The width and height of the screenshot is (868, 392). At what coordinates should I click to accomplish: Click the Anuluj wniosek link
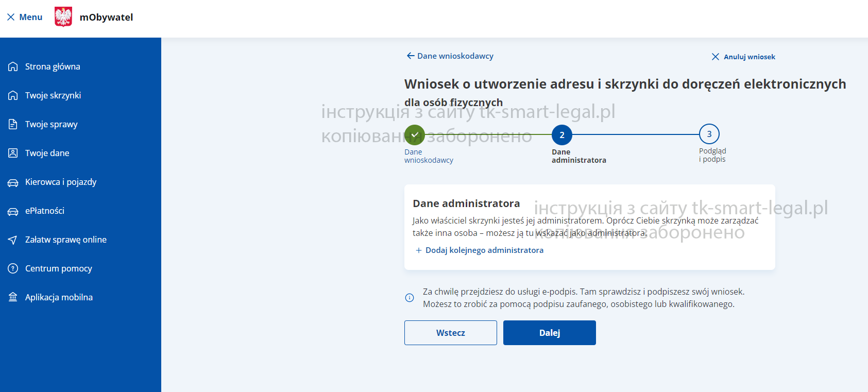point(750,57)
